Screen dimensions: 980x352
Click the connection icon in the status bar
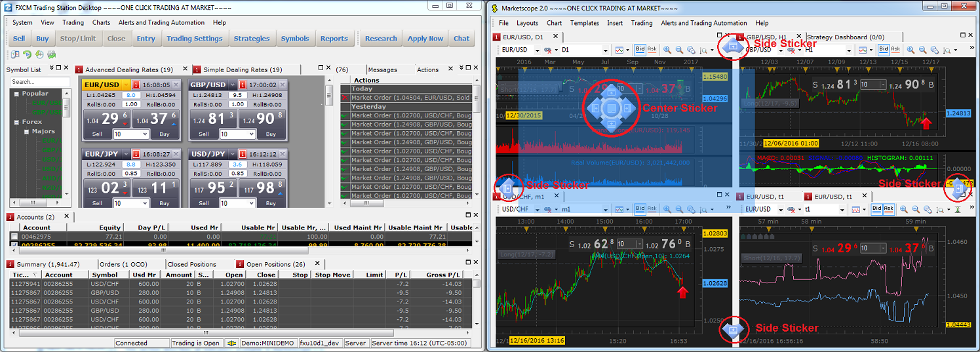pyautogui.click(x=233, y=343)
